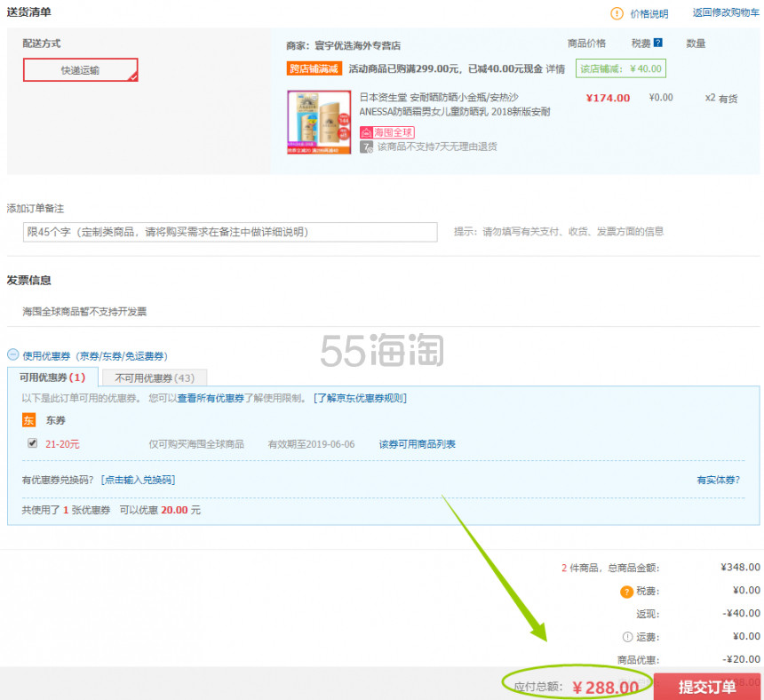The image size is (764, 700).
Task: Go back via 返回修改购物车 link
Action: coord(726,12)
